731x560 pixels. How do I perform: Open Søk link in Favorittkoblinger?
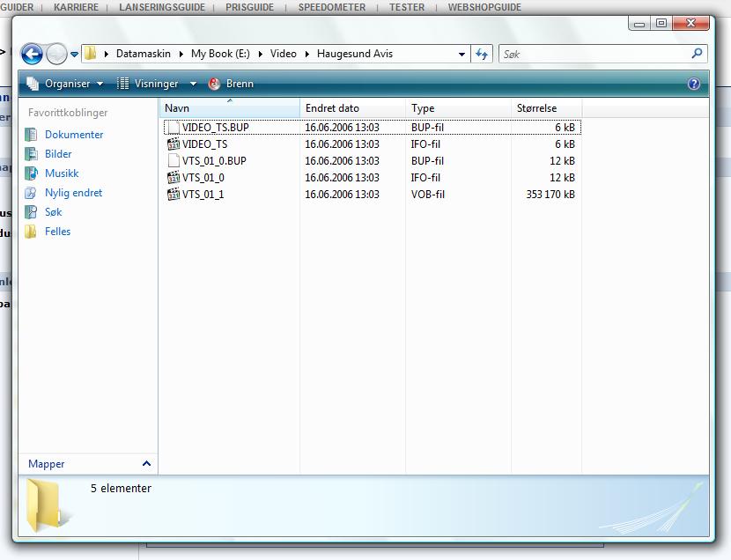pyautogui.click(x=53, y=212)
